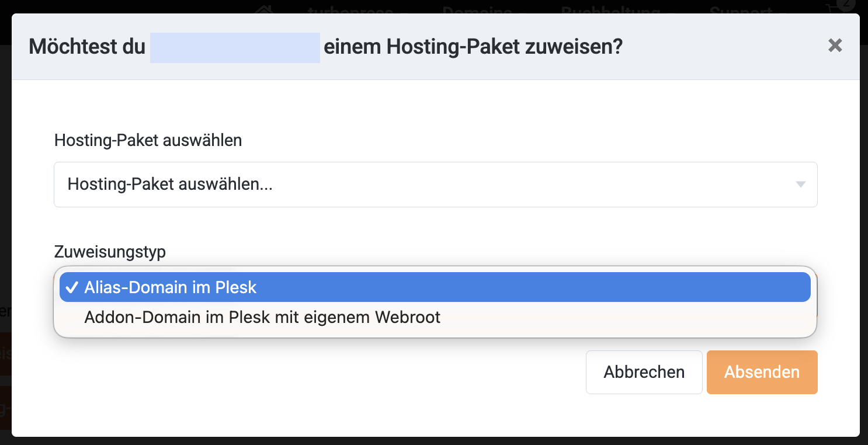
Task: Click the Zuweisungstyp label
Action: (x=110, y=252)
